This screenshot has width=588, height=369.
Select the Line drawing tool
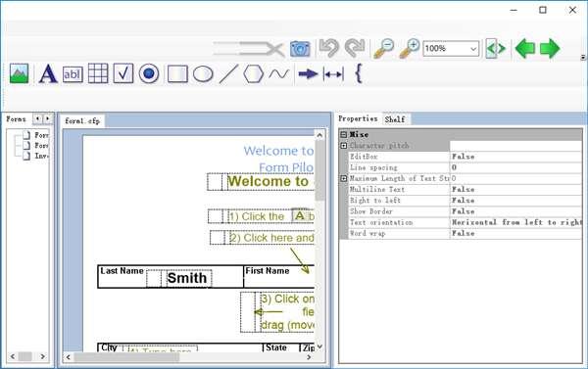228,73
